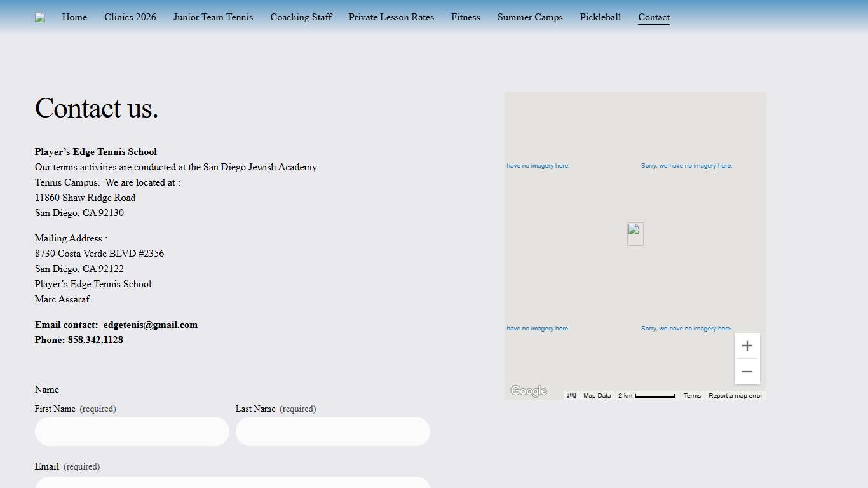Navigate to Junior Team Tennis
The image size is (868, 488).
213,17
